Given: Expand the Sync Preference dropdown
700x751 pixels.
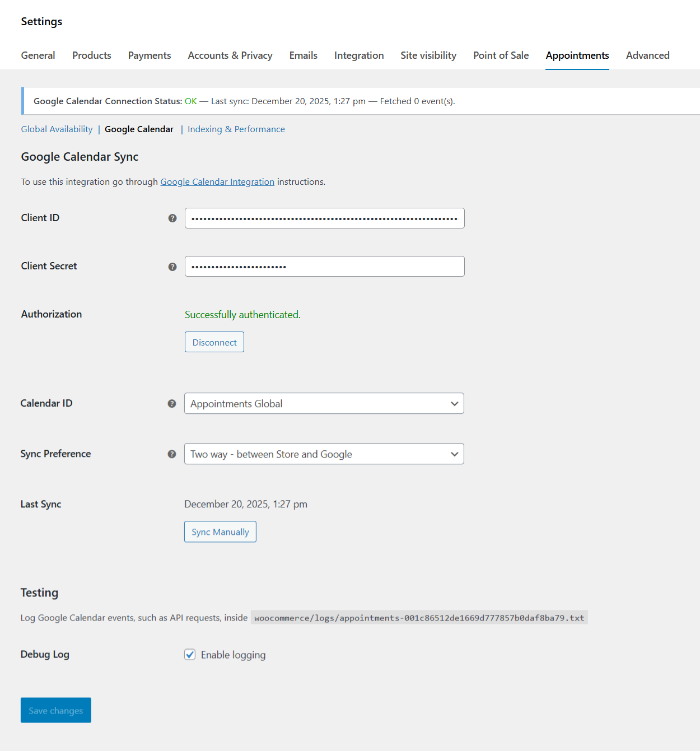Looking at the screenshot, I should [324, 454].
